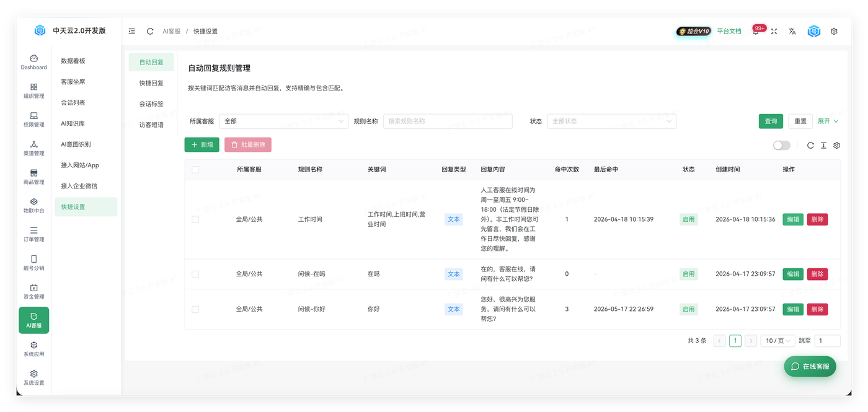Click the user avatar icon

(x=814, y=31)
